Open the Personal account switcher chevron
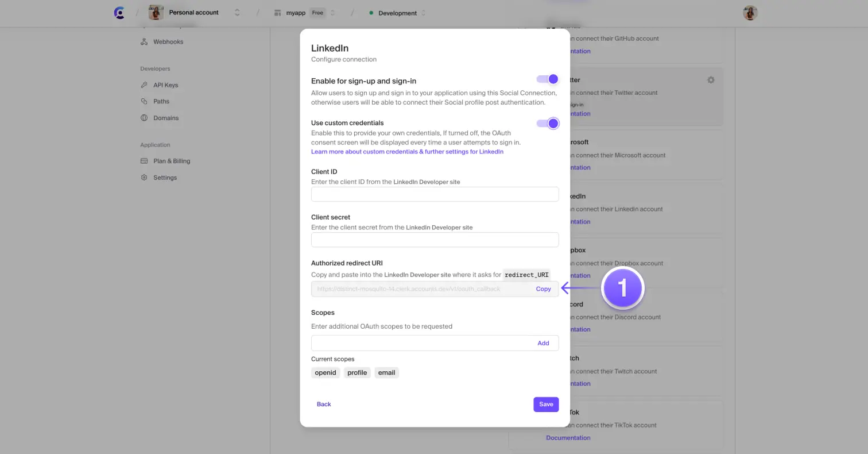Image resolution: width=868 pixels, height=454 pixels. point(237,12)
